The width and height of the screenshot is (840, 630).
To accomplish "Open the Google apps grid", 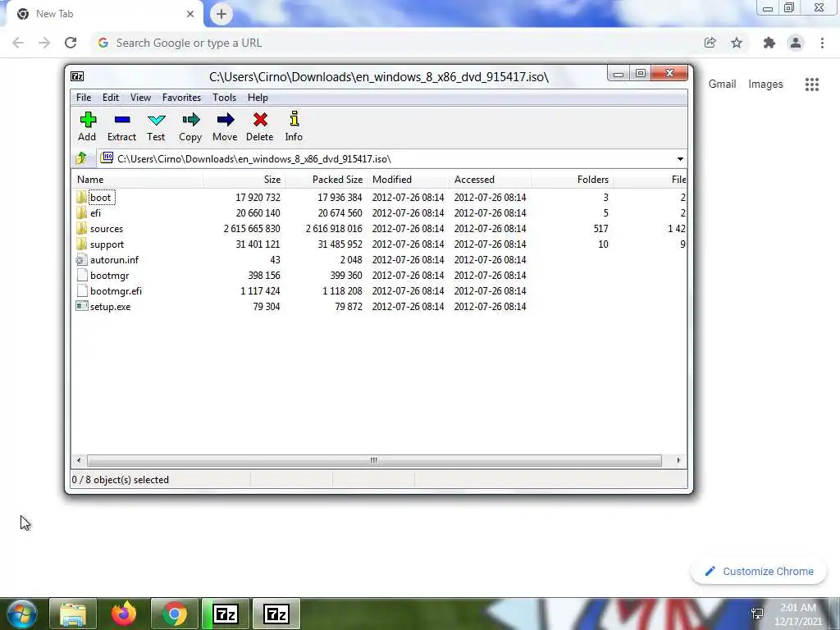I will tap(812, 84).
